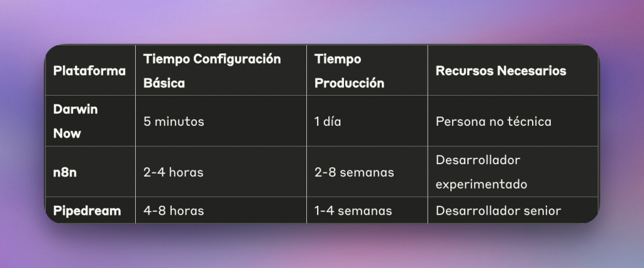Click the "4-8 horas" cell
Image resolution: width=644 pixels, height=268 pixels.
[174, 211]
